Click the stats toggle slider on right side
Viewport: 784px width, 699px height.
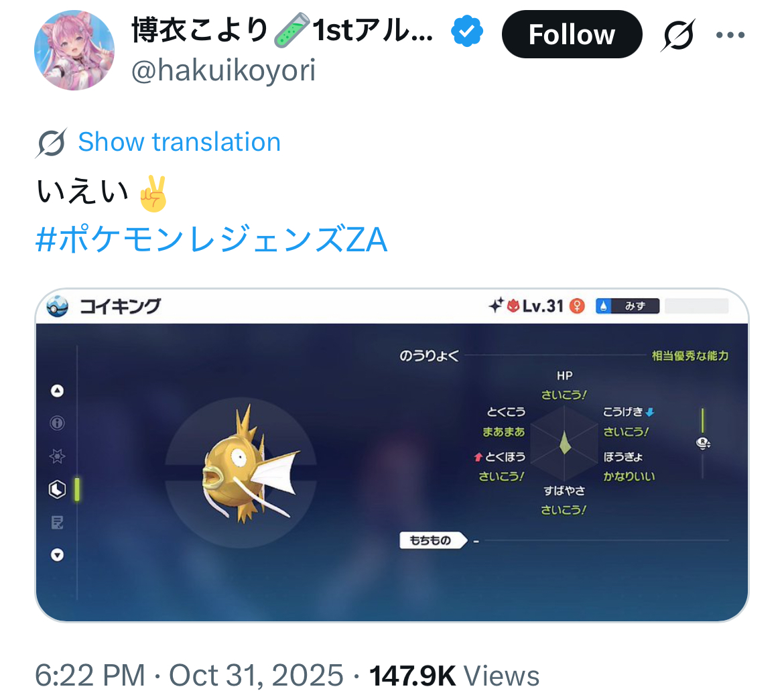(x=703, y=443)
